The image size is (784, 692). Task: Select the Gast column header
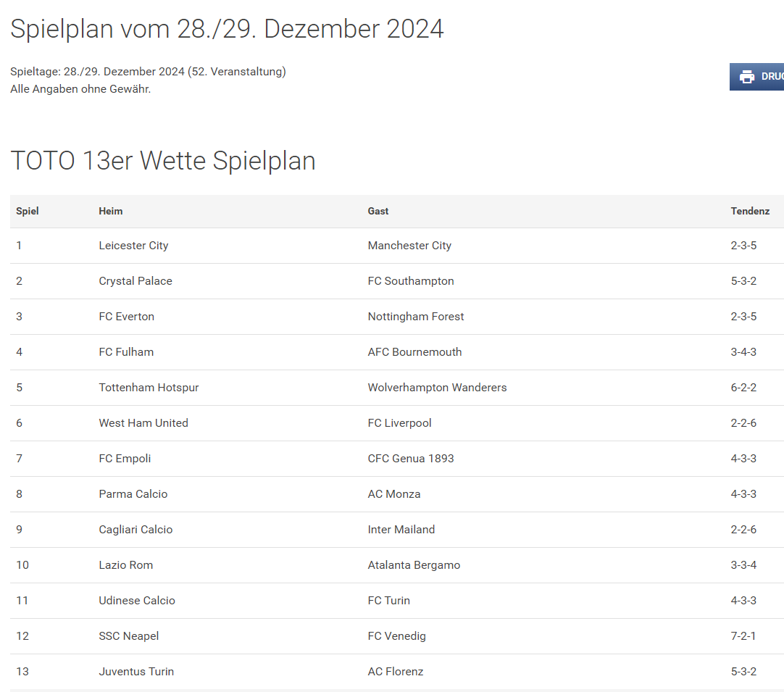click(x=378, y=211)
